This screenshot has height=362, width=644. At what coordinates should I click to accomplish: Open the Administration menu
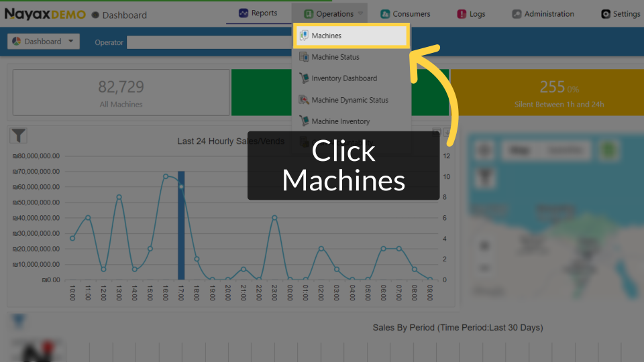(543, 13)
